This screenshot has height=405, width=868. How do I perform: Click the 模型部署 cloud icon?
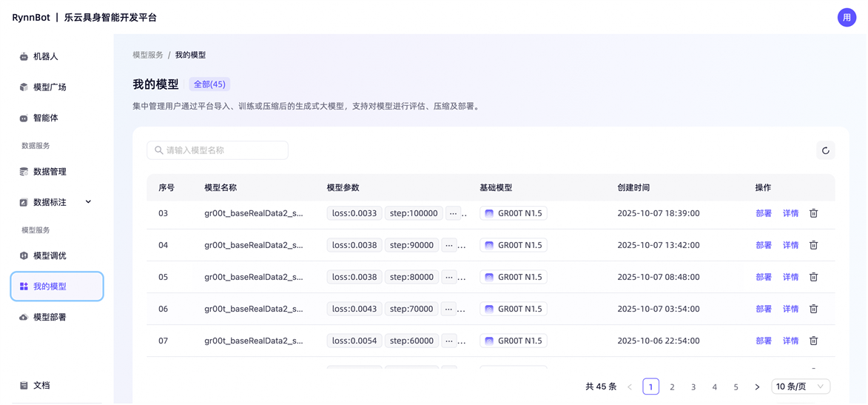(x=24, y=318)
